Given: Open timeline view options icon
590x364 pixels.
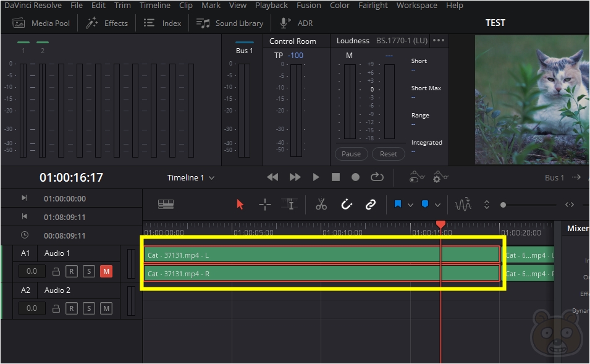Looking at the screenshot, I should [x=166, y=204].
